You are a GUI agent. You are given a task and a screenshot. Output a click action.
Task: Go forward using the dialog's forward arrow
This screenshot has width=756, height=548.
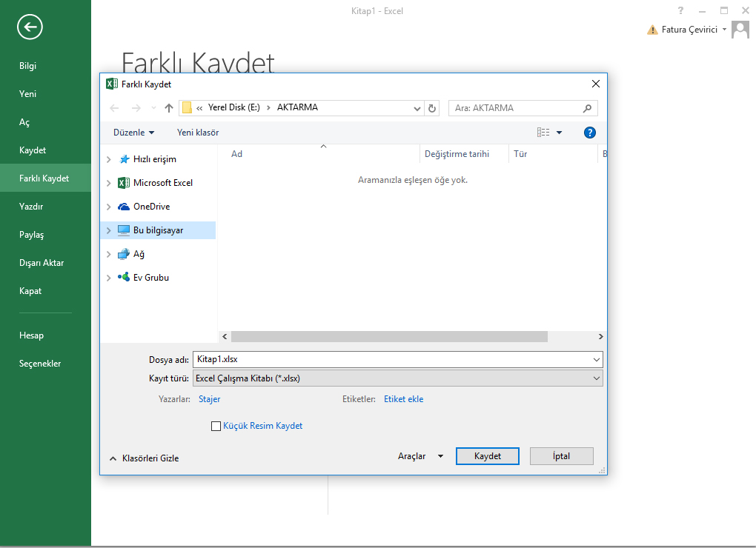(x=136, y=108)
